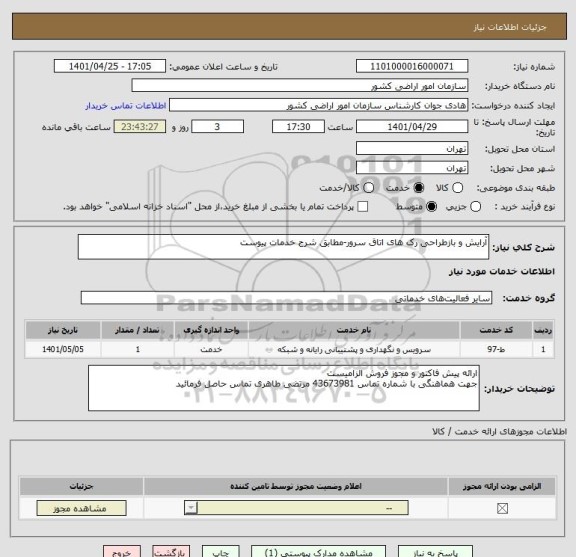Click the request creator field هادی جوان
This screenshot has width=576, height=557.
point(318,105)
